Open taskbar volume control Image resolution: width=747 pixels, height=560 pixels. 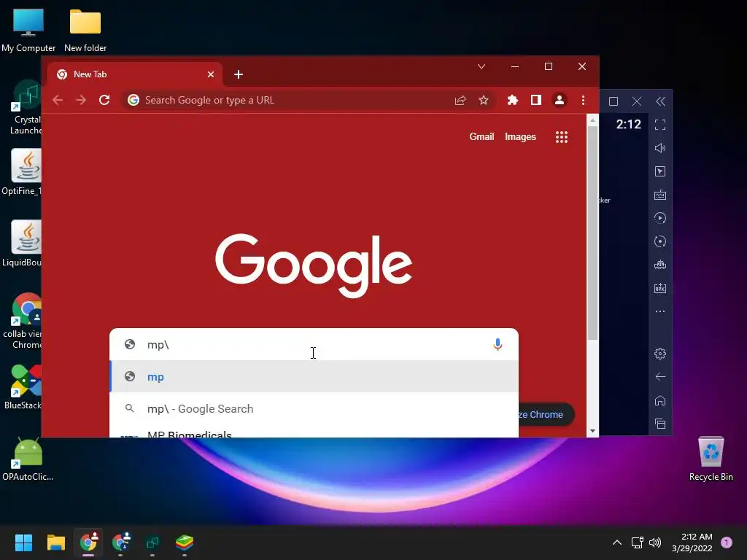coord(655,542)
